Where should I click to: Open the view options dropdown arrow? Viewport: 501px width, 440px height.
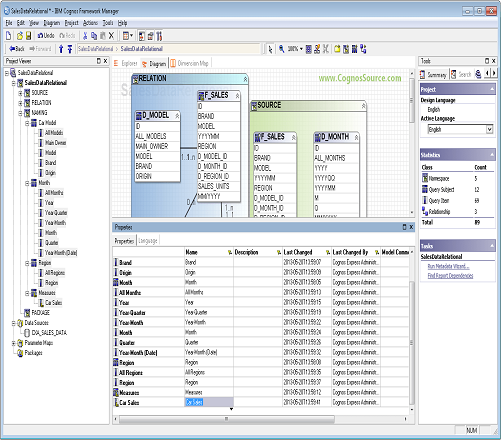[x=132, y=35]
